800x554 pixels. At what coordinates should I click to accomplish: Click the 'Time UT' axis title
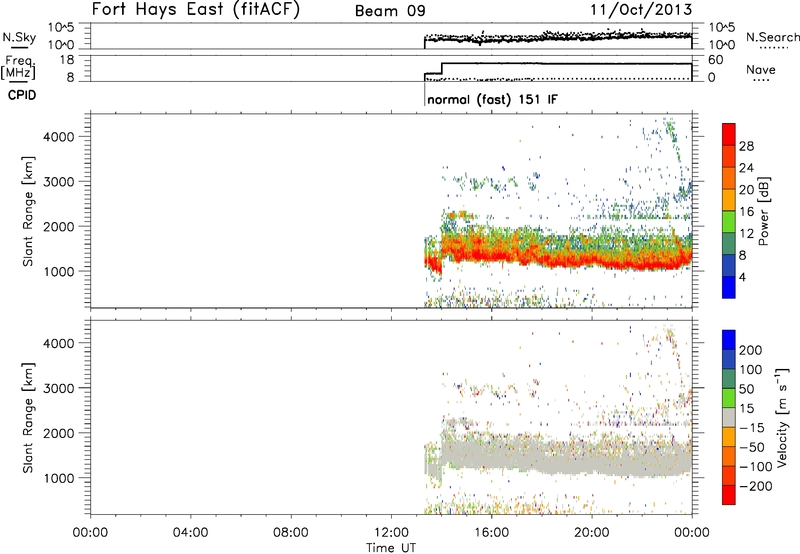(x=391, y=548)
